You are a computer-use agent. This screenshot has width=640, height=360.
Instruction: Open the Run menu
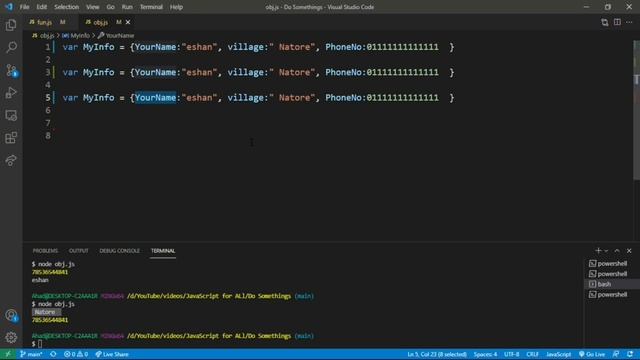[x=127, y=7]
